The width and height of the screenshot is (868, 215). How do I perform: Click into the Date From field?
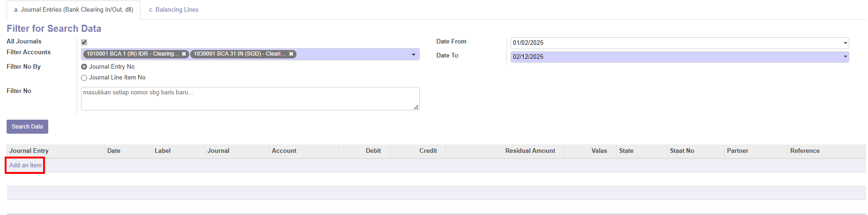(675, 43)
